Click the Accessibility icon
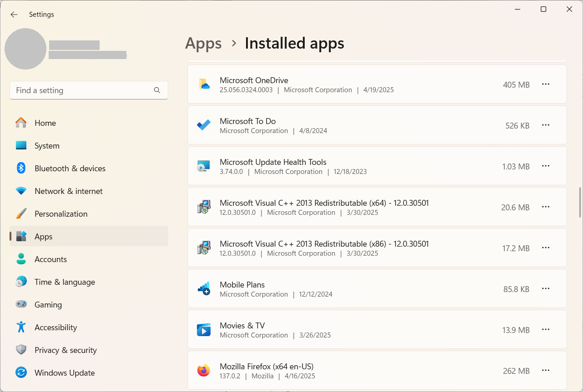Screen dimensions: 583x392 [x=21, y=327]
